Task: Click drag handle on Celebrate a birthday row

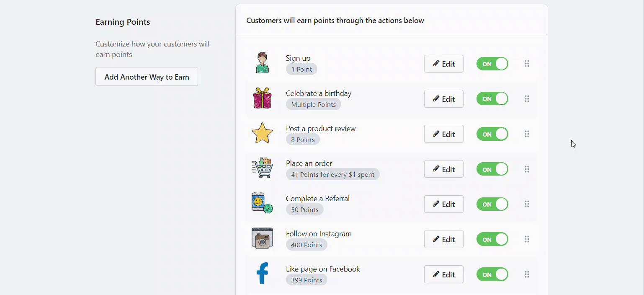Action: coord(527,99)
